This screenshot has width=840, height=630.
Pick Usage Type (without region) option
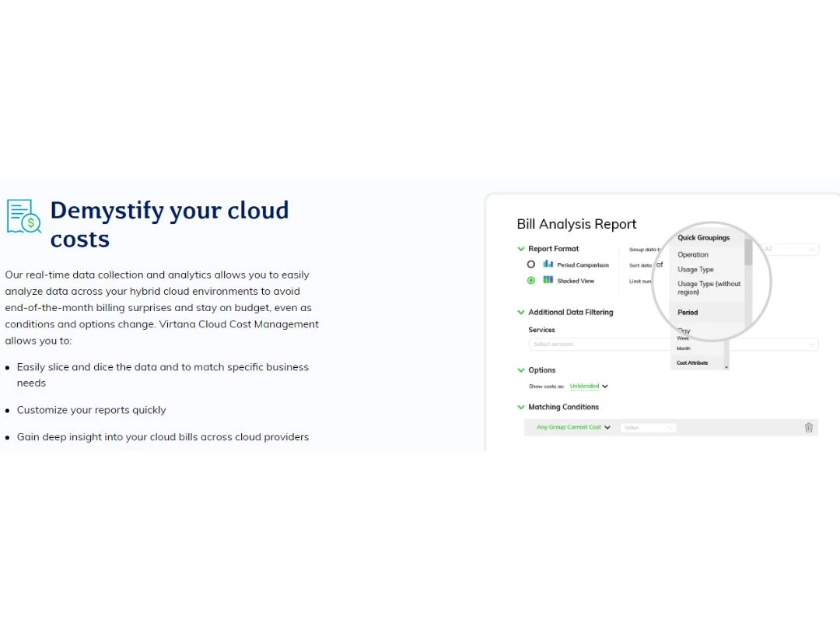(709, 288)
